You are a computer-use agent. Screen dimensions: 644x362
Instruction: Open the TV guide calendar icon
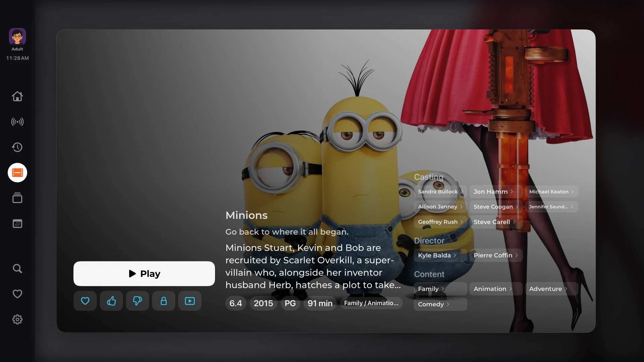[x=17, y=224]
